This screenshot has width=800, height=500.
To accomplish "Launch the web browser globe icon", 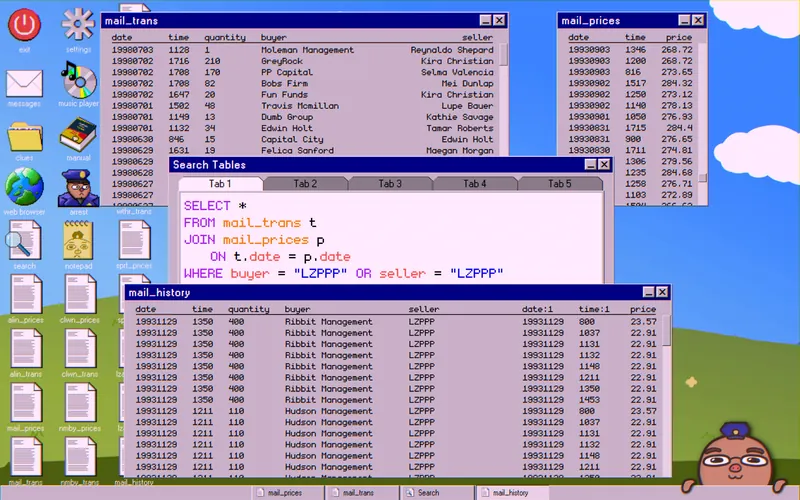I will tap(24, 186).
